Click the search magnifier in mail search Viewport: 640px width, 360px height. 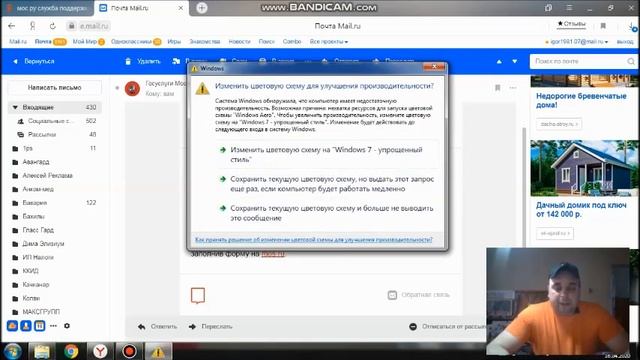coord(631,61)
